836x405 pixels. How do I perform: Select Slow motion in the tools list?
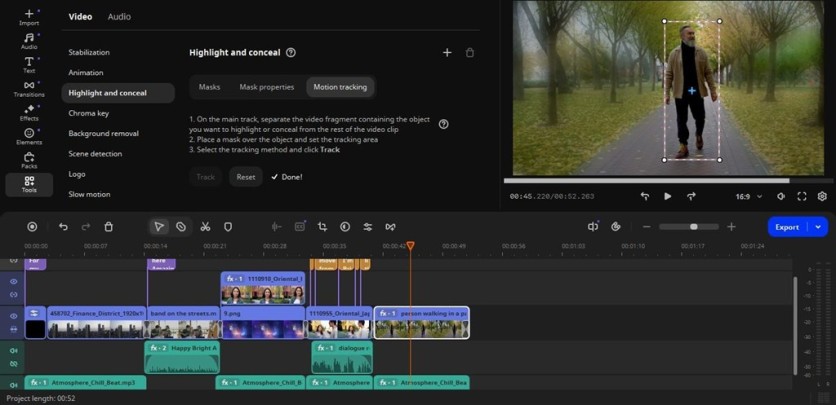tap(89, 194)
